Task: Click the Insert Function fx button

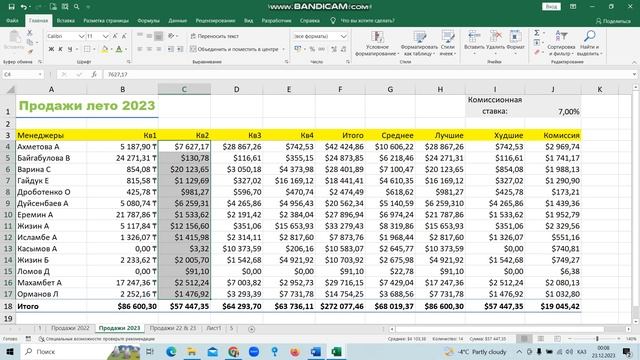Action: pos(94,74)
